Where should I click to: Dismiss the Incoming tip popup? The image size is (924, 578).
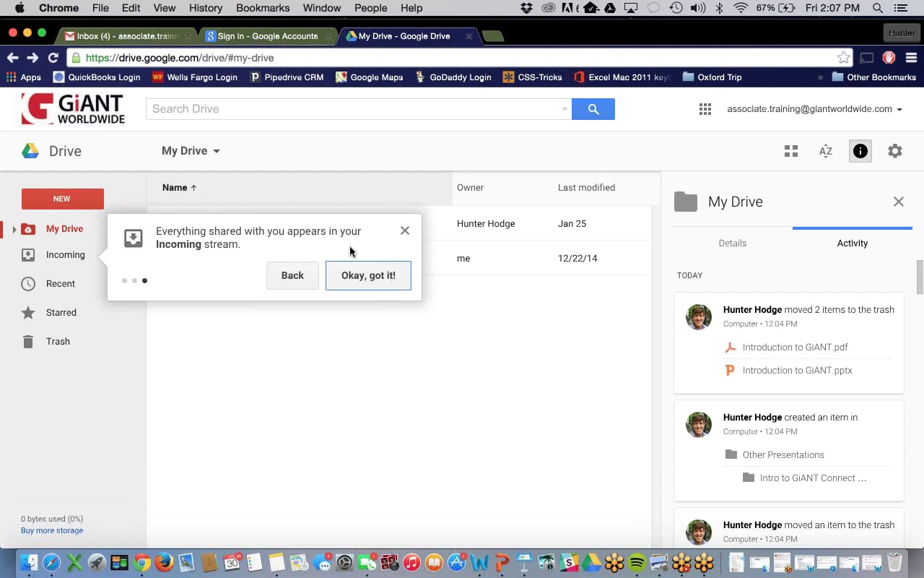[405, 230]
